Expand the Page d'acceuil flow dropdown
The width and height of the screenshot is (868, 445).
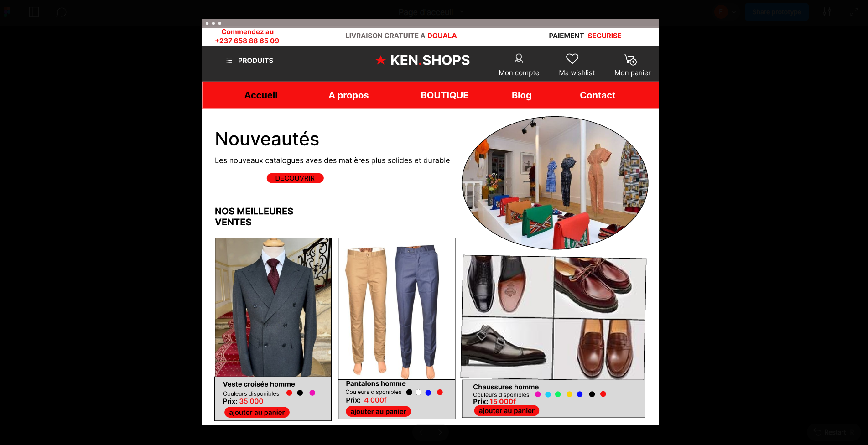coord(462,12)
